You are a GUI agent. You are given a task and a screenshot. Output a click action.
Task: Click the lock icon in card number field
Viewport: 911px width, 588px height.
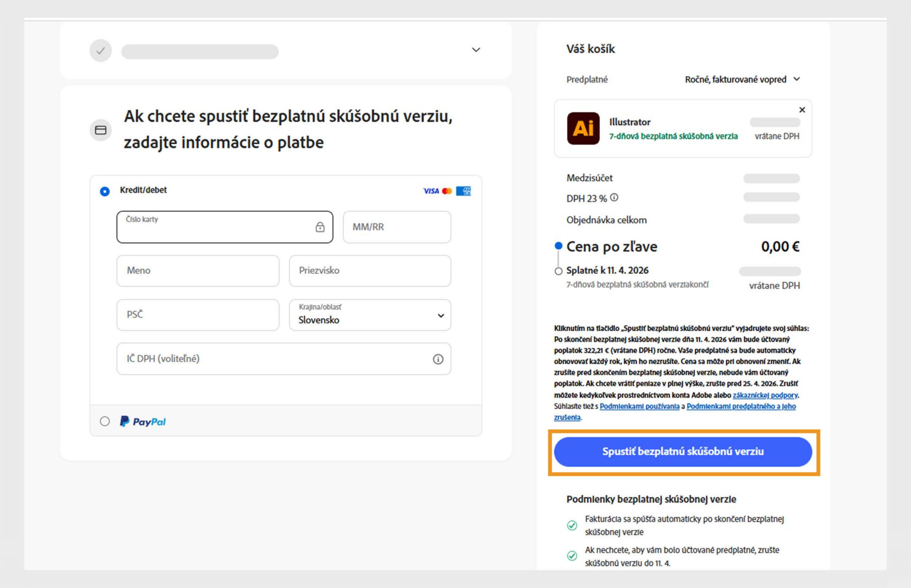(x=320, y=227)
